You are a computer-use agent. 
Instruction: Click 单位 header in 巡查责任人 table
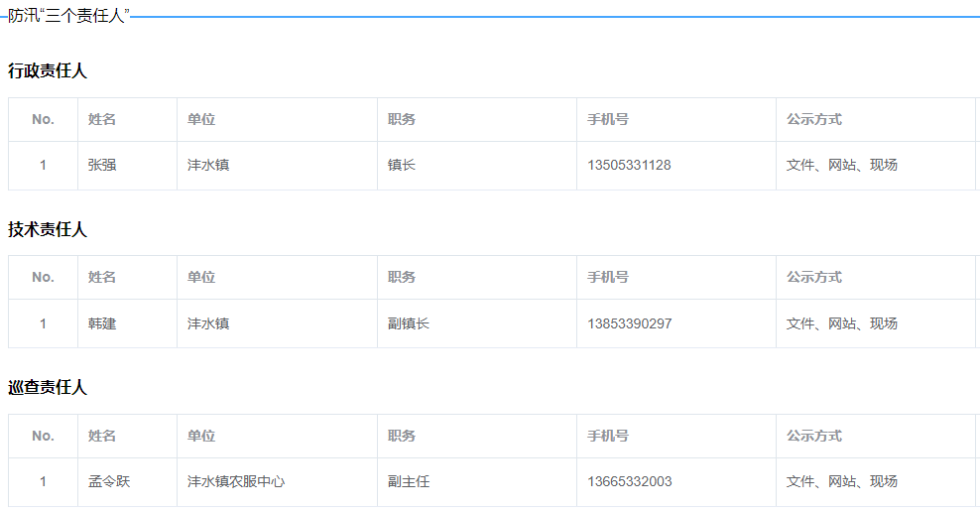click(201, 436)
